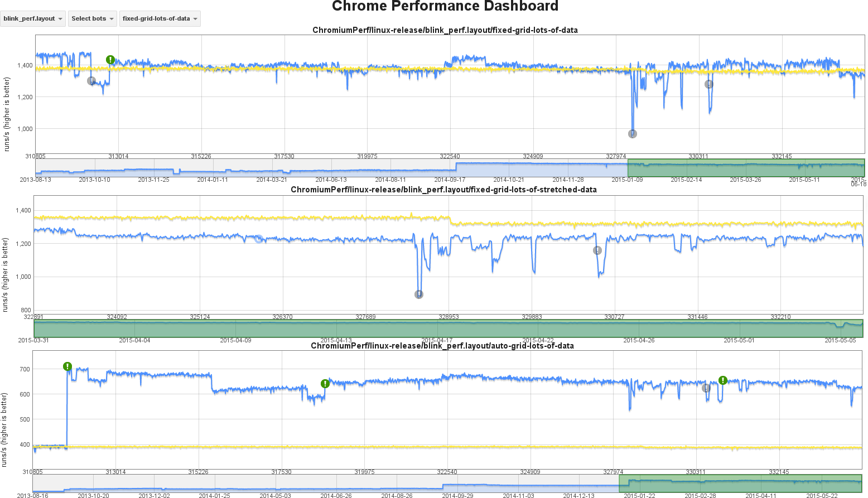Click date label '2015-01-22' in bottom overview
The image size is (868, 498).
(639, 495)
